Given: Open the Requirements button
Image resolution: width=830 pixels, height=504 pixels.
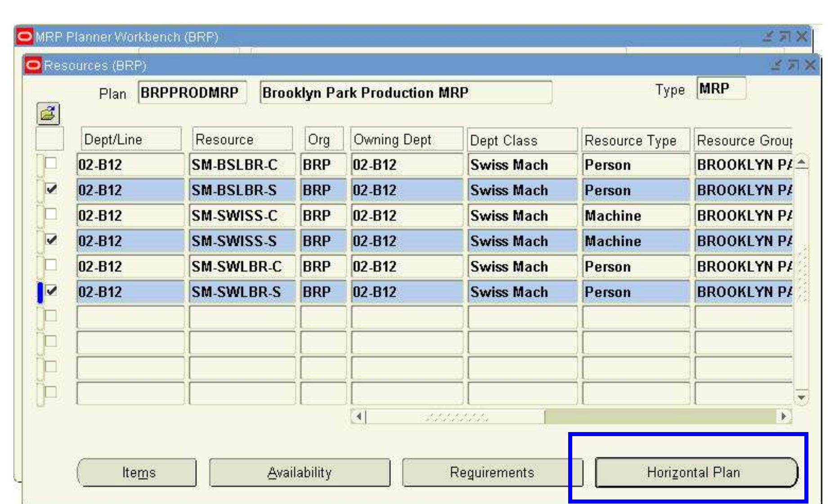Looking at the screenshot, I should [x=492, y=473].
